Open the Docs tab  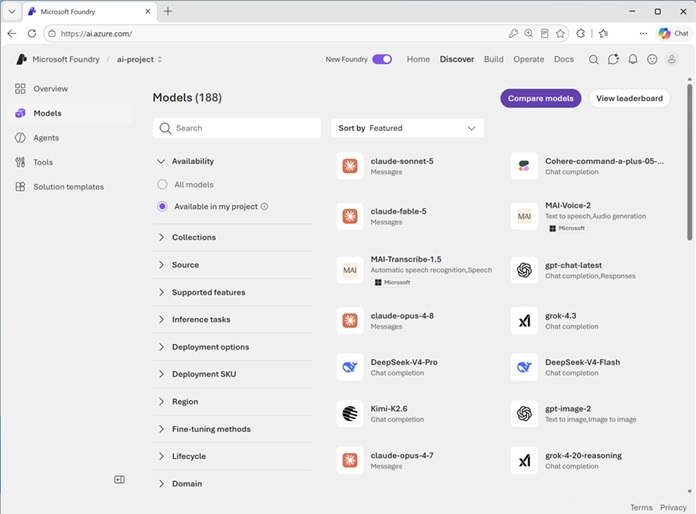(x=564, y=59)
